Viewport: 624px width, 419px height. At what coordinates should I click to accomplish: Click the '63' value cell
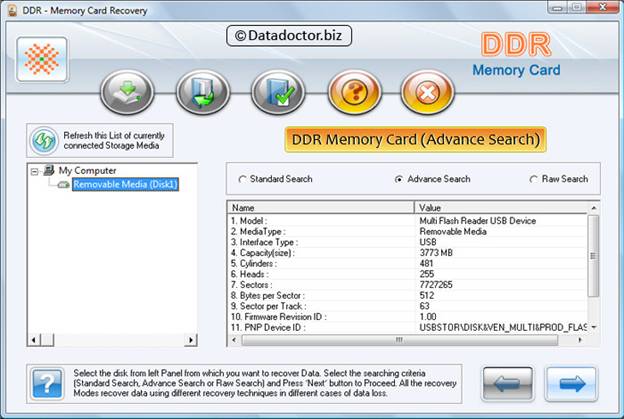[424, 306]
